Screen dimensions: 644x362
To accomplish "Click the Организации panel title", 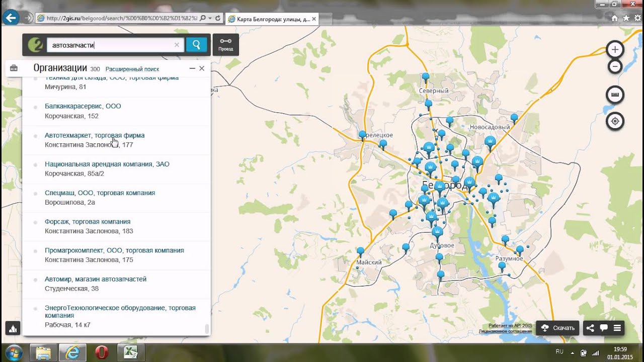I will tap(60, 68).
